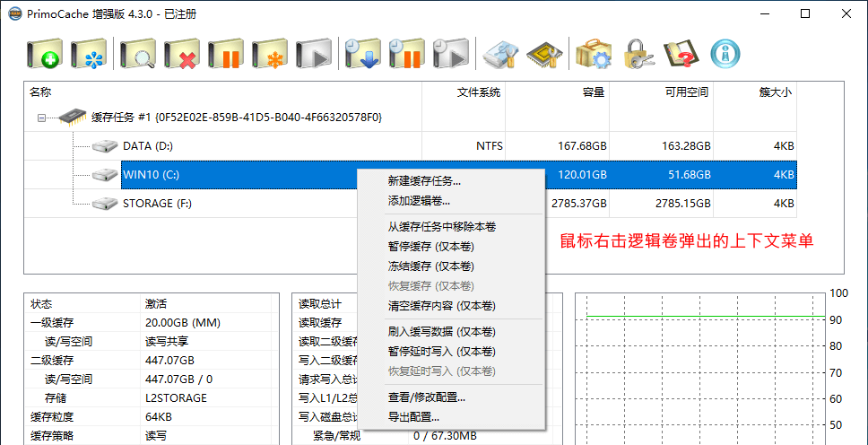
Task: Click the magnifier view configuration toolbar icon
Action: point(138,54)
